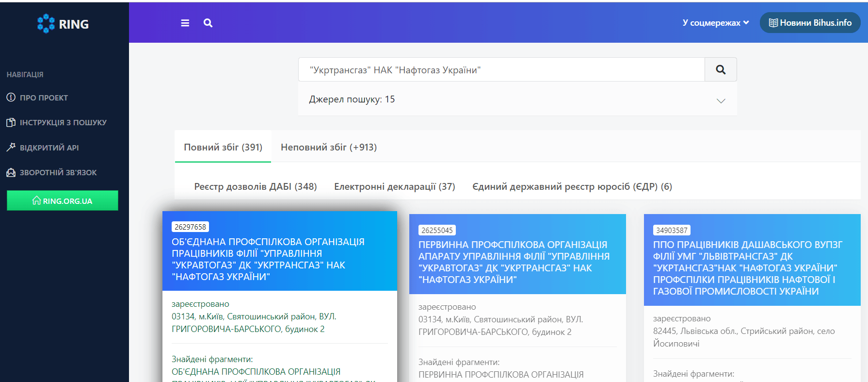Click the green RING.ORG.UA button

tap(63, 200)
